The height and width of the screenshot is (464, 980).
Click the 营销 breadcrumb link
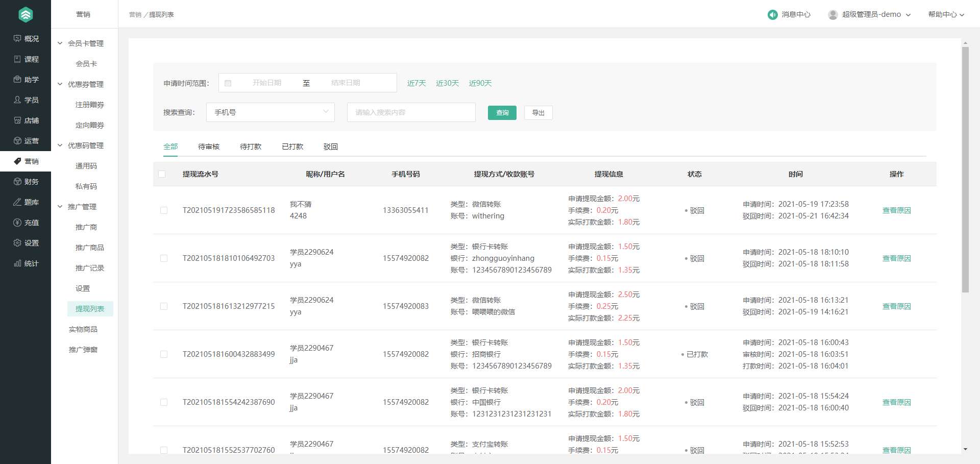[x=135, y=15]
